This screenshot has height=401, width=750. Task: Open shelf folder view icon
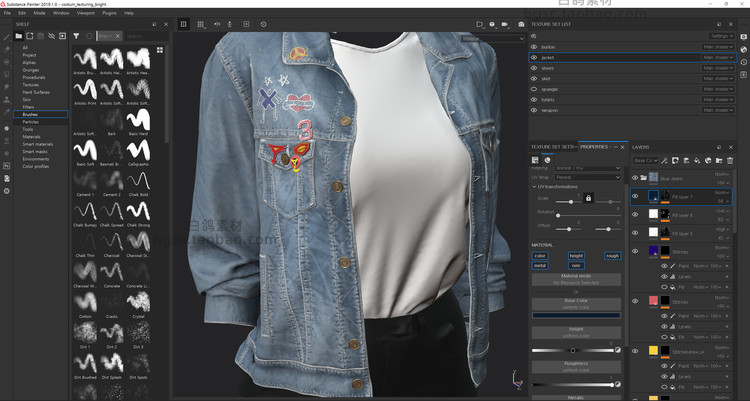point(19,36)
